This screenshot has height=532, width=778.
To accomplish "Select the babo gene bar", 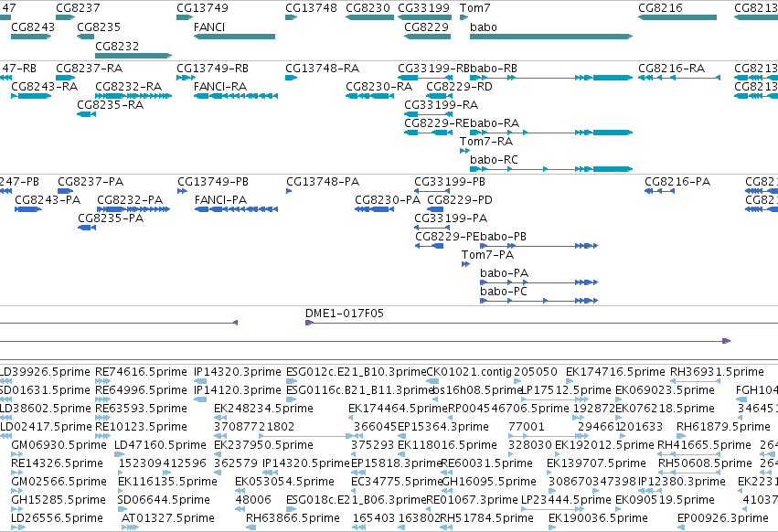I will (x=551, y=37).
